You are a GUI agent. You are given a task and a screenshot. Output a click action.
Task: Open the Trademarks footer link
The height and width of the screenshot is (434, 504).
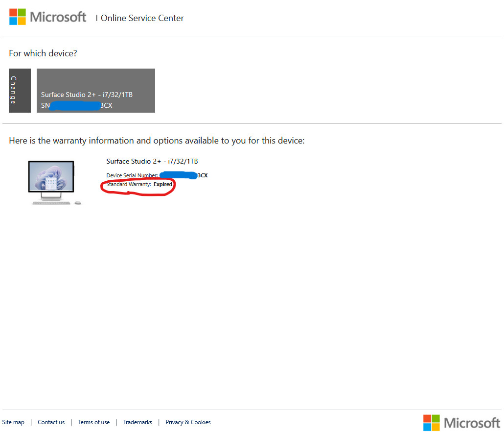(137, 422)
